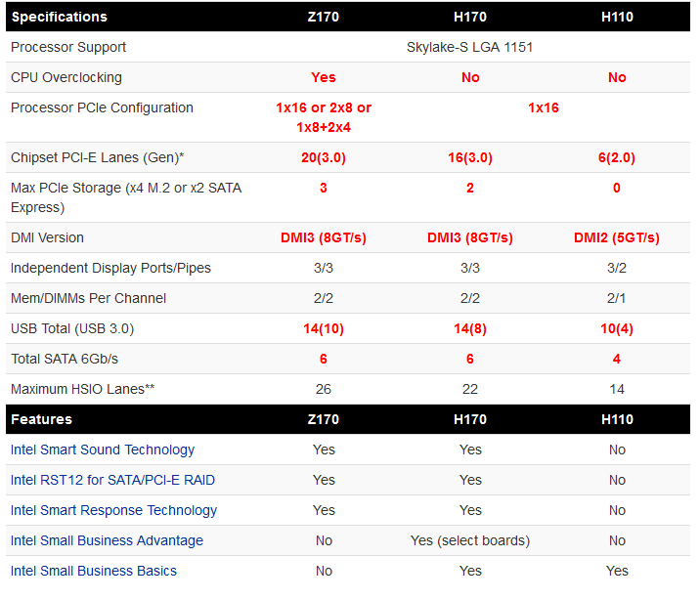Click Max PCIe Storage value '3'

tap(324, 188)
